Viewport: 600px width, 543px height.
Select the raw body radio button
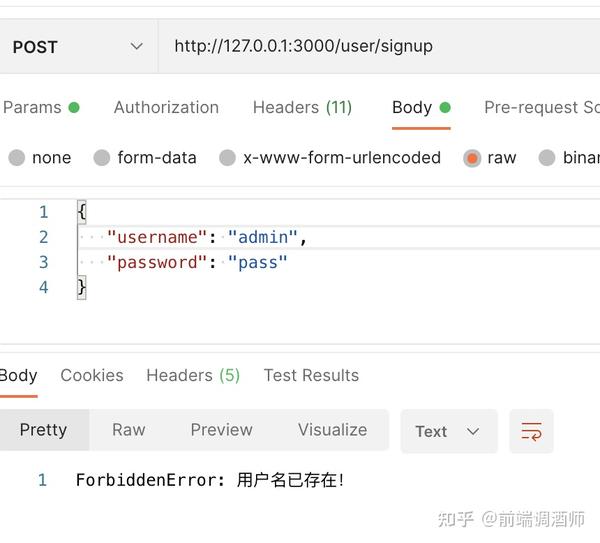click(x=472, y=158)
